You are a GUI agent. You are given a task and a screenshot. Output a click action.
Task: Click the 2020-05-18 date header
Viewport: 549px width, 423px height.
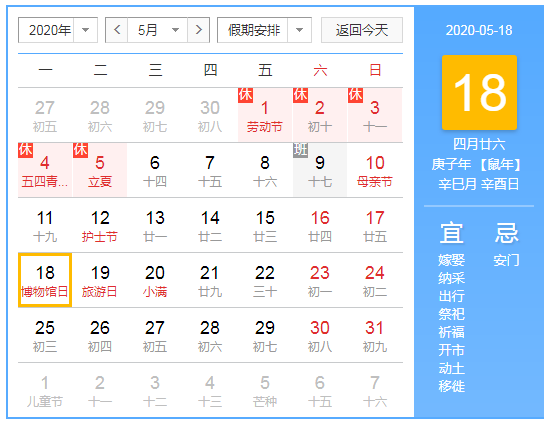479,30
